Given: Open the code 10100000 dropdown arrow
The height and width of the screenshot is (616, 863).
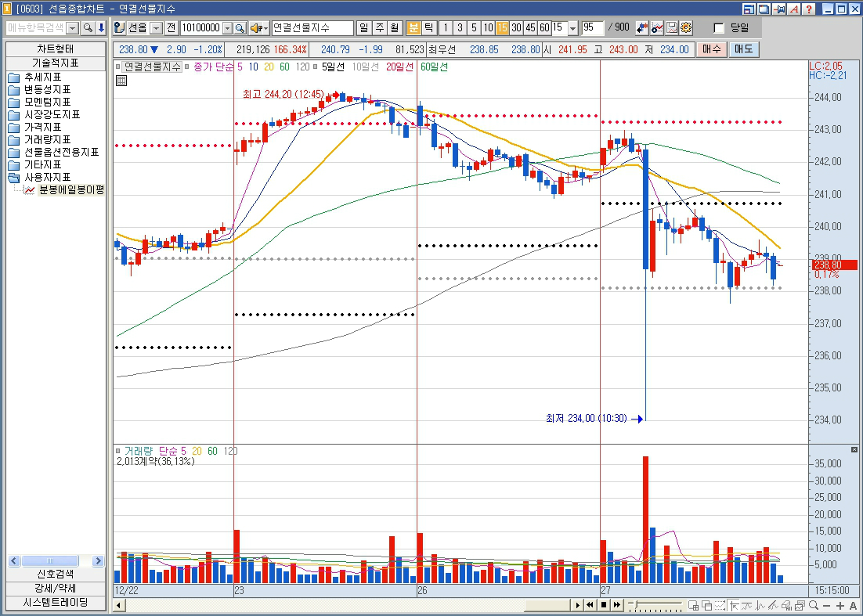Looking at the screenshot, I should (x=228, y=28).
